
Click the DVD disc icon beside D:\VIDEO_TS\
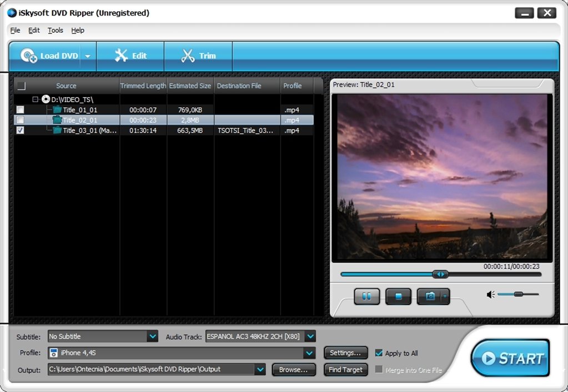point(46,99)
